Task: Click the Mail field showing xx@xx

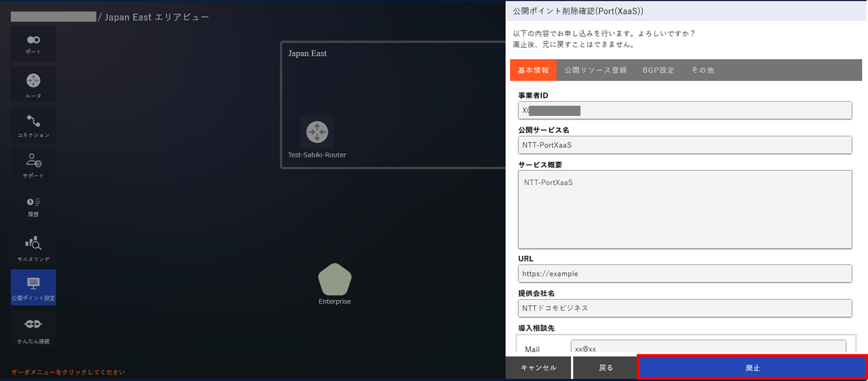Action: tap(708, 348)
